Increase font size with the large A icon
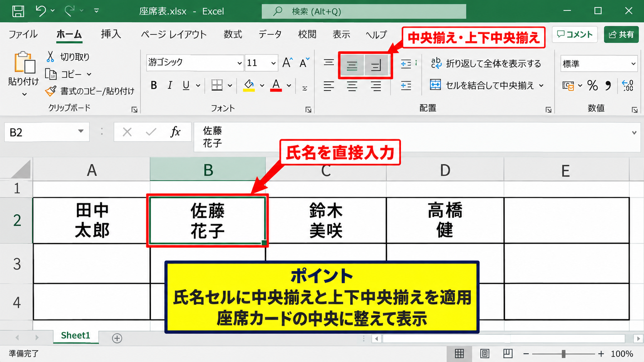The height and width of the screenshot is (362, 644). coord(287,63)
